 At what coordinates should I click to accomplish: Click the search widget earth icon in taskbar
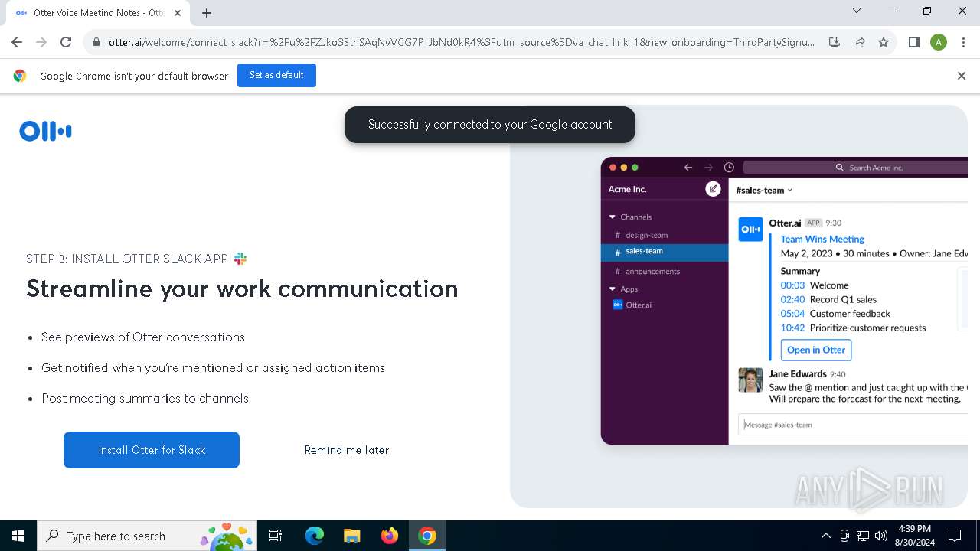tap(227, 536)
